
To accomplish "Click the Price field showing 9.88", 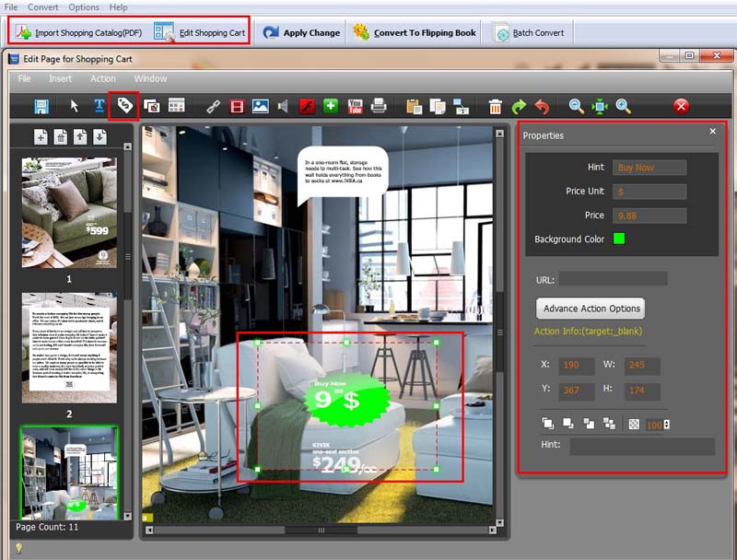I will (649, 216).
